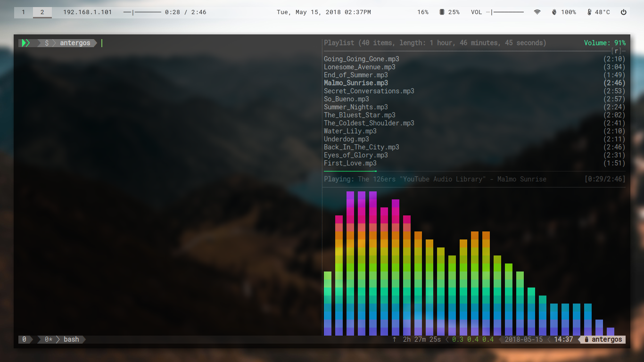Screen dimensions: 644x362
Task: Click the thermometer temperature icon
Action: pyautogui.click(x=589, y=12)
